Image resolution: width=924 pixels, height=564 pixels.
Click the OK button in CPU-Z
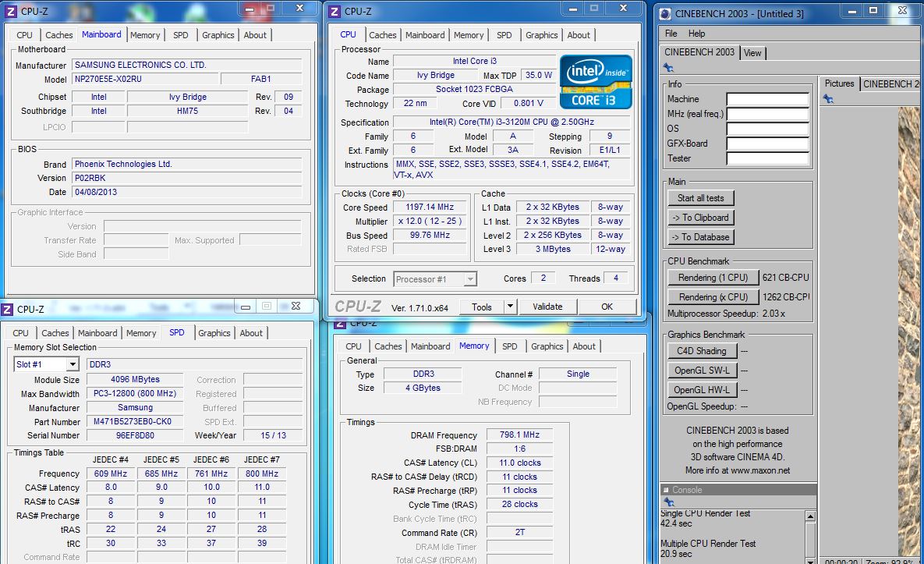(607, 307)
